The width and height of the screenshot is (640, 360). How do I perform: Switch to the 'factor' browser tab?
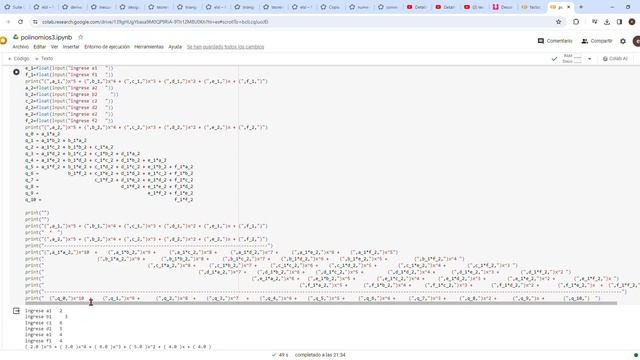531,7
